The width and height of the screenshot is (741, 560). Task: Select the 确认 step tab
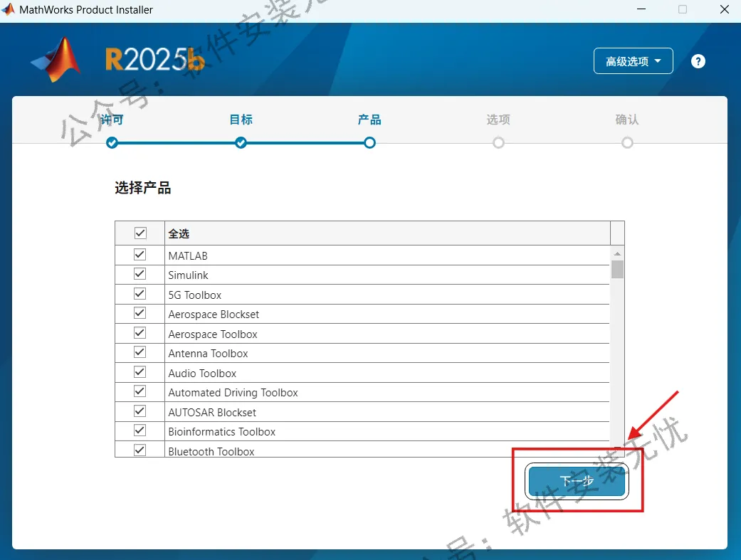click(627, 120)
